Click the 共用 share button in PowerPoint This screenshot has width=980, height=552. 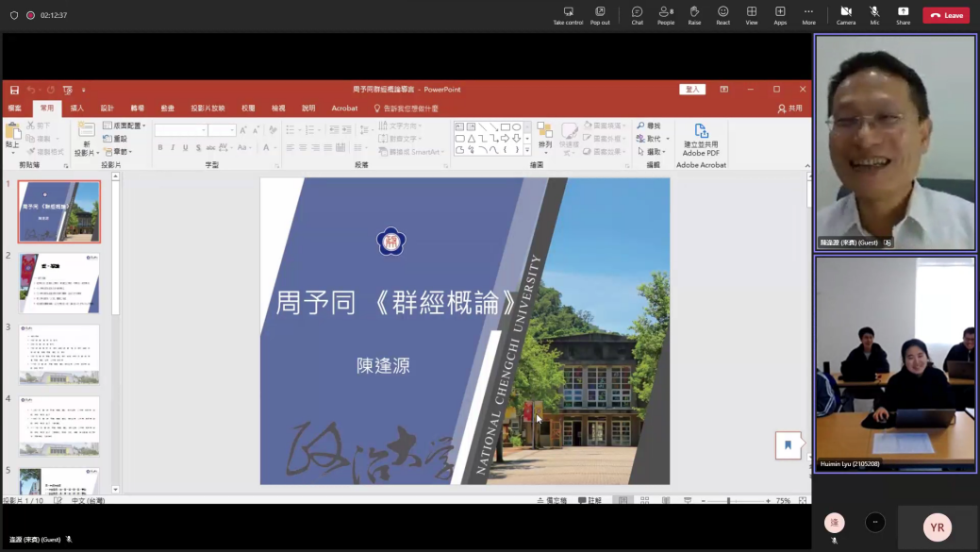point(790,109)
